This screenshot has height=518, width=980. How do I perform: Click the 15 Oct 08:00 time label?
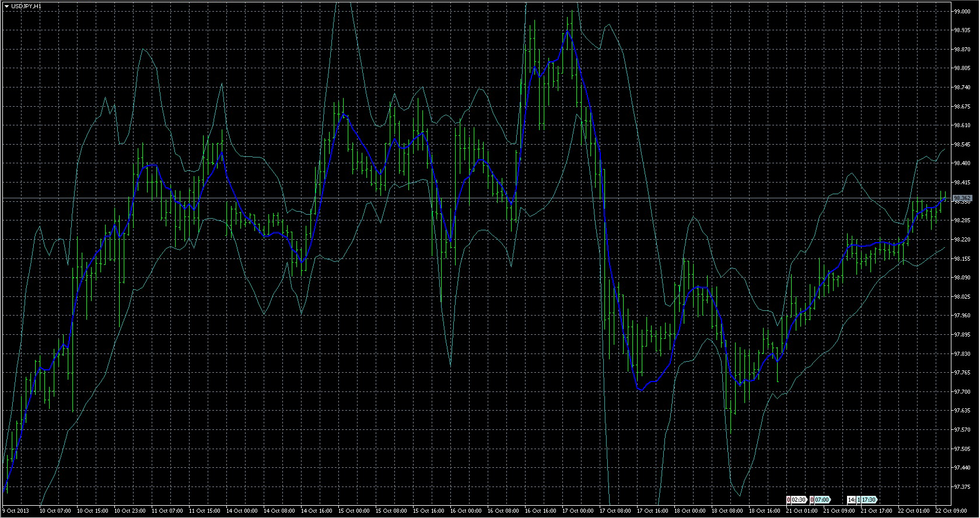tap(391, 511)
